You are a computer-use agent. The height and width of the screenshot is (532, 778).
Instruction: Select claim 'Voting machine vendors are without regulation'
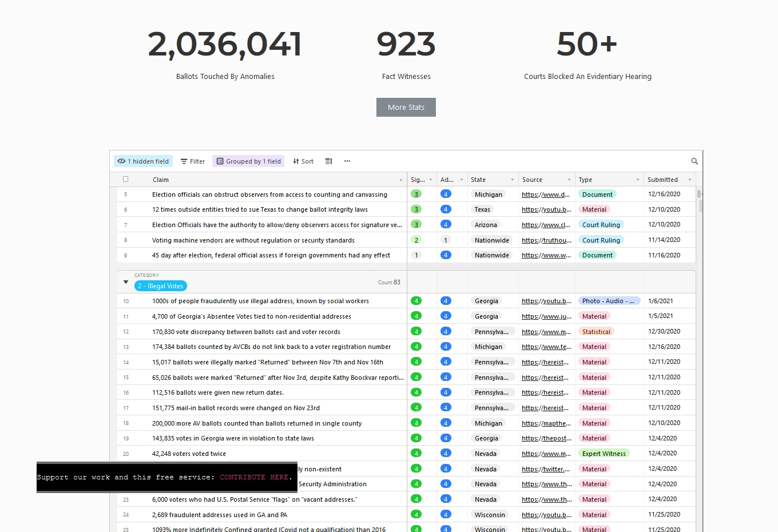tap(253, 240)
